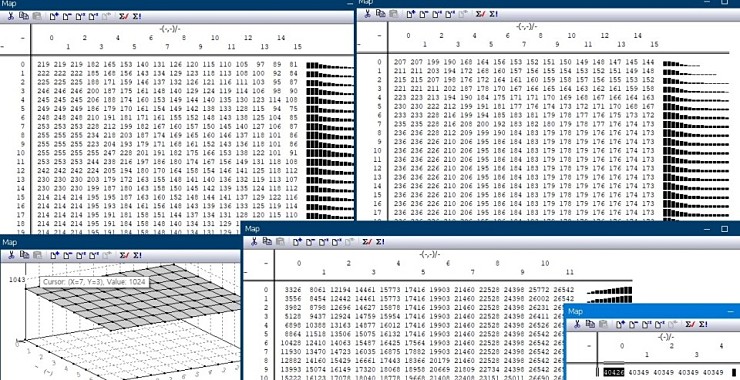The image size is (740, 380).
Task: Click sigma exclamation icon in 3D surface Map window
Action: [x=137, y=255]
